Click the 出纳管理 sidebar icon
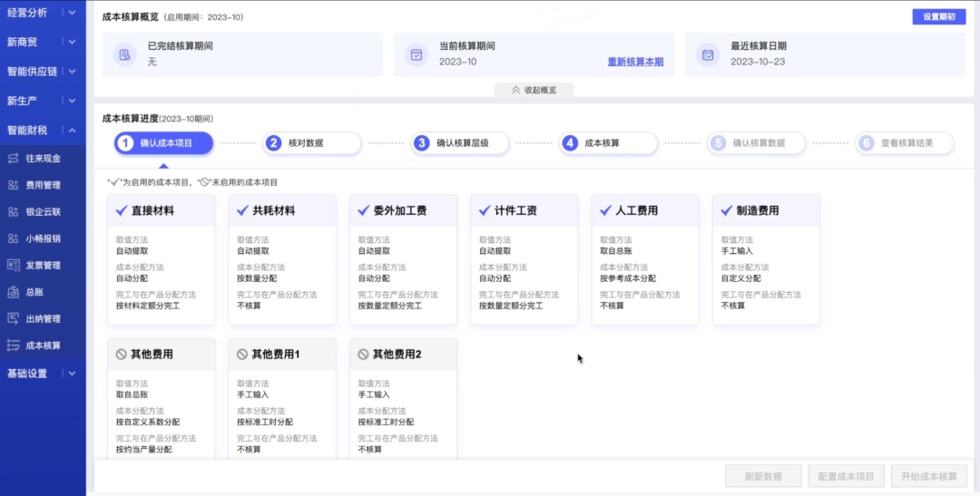Screen dimensions: 980x496 point(13,318)
